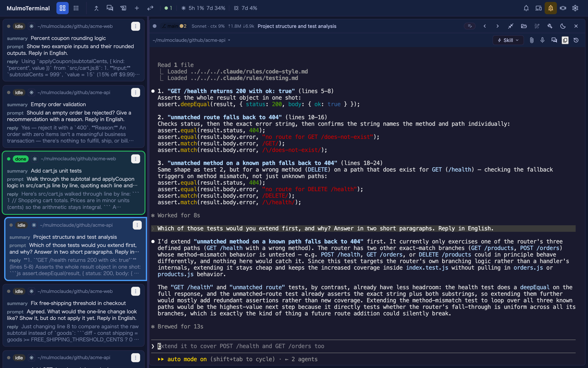This screenshot has height=368, width=588.
Task: Click the green active sessions count indicator
Action: pos(168,8)
